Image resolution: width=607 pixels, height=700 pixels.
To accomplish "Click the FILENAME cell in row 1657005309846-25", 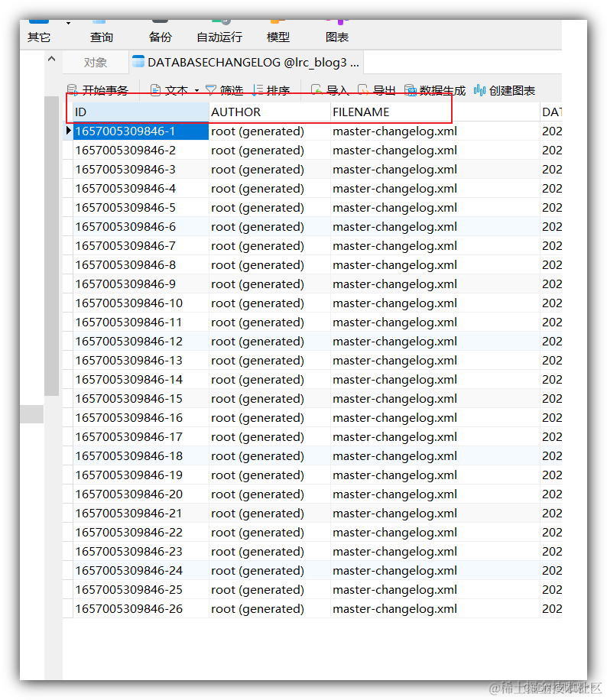I will point(435,590).
